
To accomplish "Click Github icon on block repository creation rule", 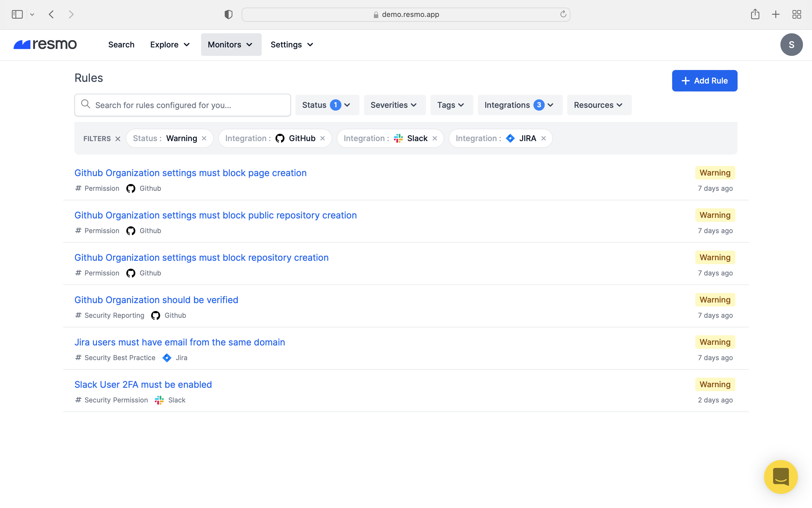I will pos(131,273).
